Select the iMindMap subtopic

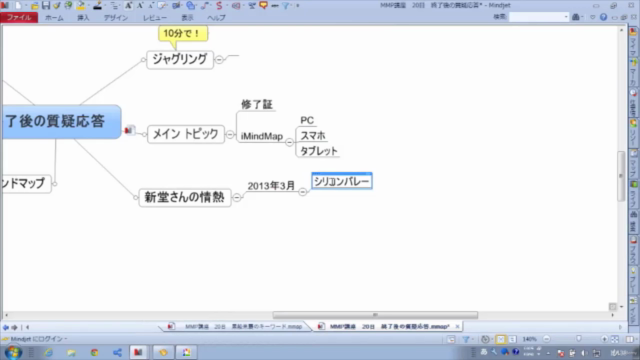click(x=262, y=136)
